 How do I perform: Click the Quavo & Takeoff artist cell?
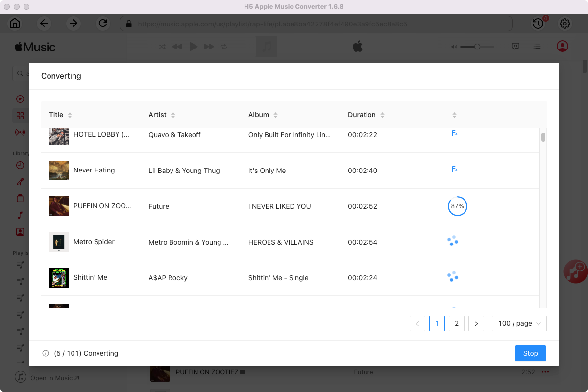(x=174, y=135)
